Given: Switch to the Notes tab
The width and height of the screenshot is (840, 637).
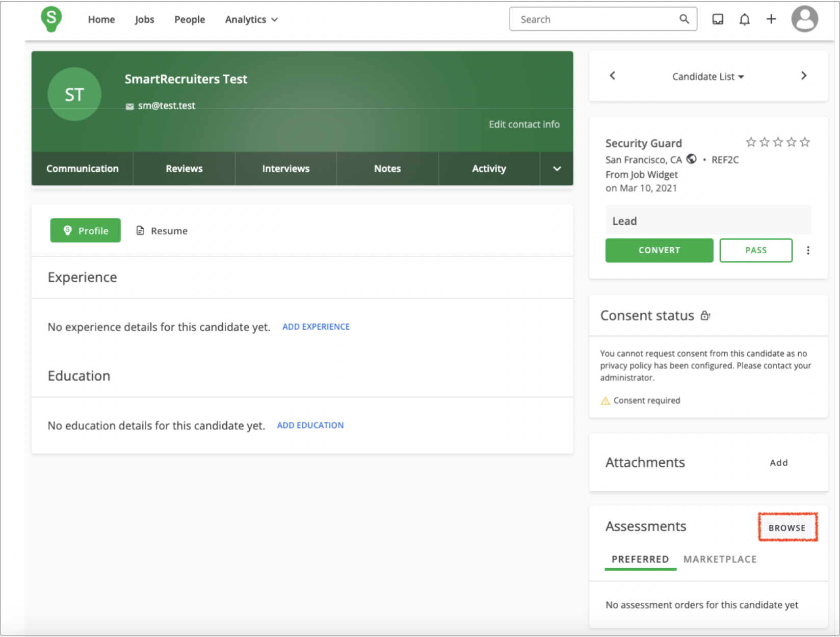Looking at the screenshot, I should [x=387, y=169].
